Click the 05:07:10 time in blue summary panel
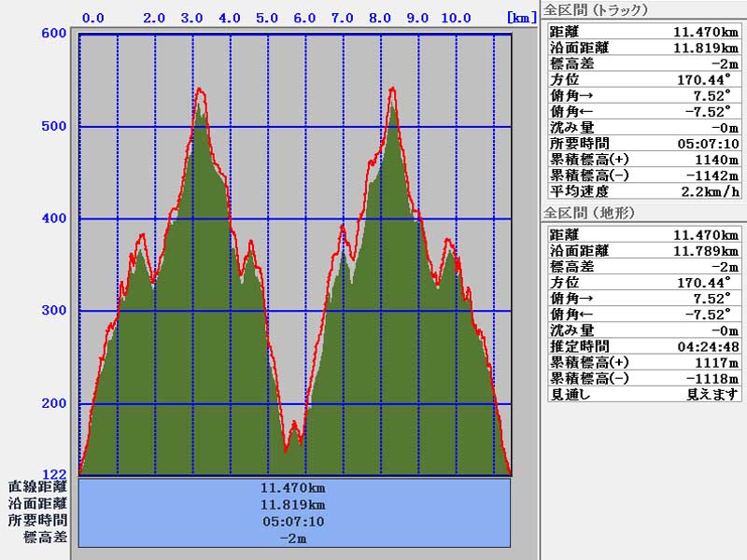 (294, 521)
